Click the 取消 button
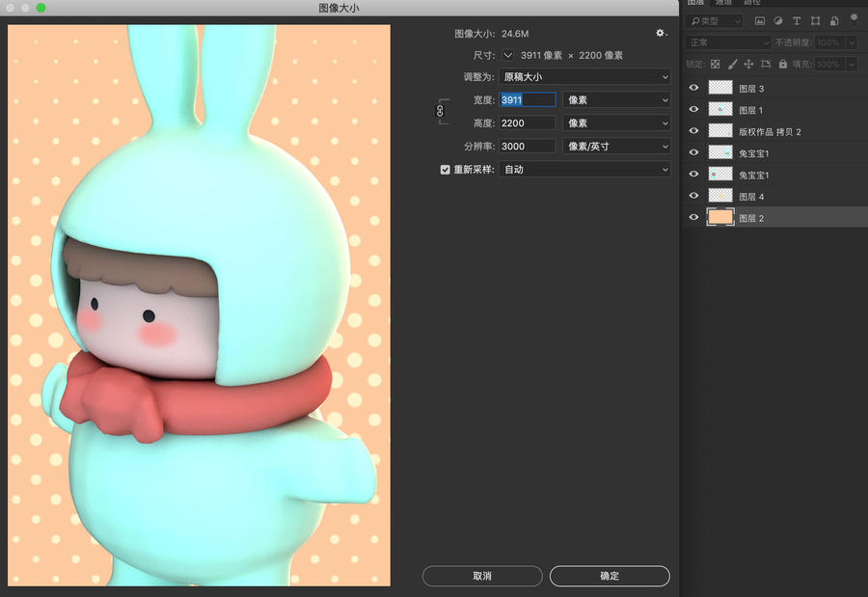The width and height of the screenshot is (868, 597). [482, 576]
